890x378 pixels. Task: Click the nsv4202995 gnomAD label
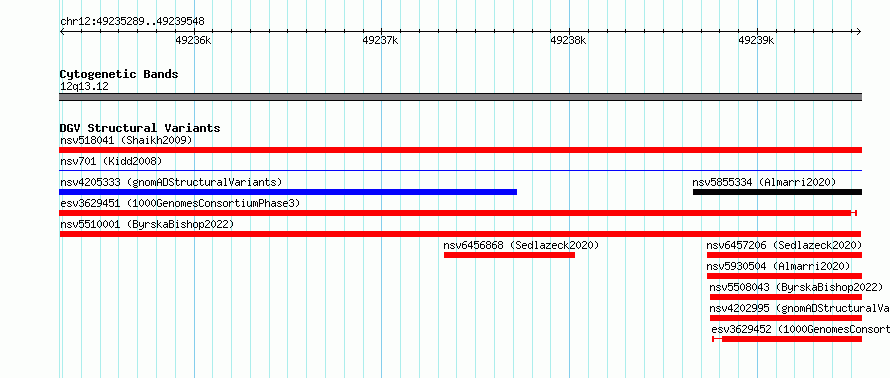click(x=799, y=308)
